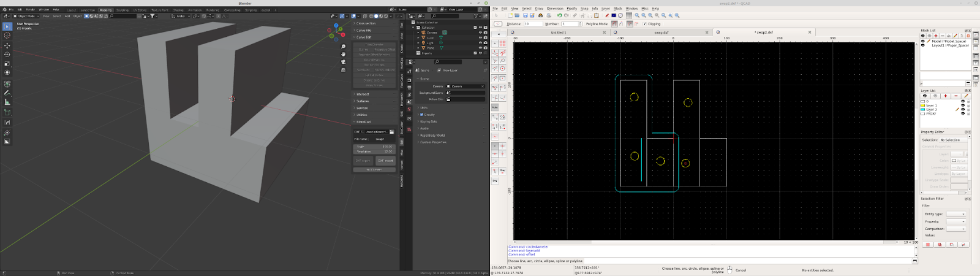Enable or disable the Clipping checkbox
Image resolution: width=980 pixels, height=276 pixels.
tap(644, 24)
